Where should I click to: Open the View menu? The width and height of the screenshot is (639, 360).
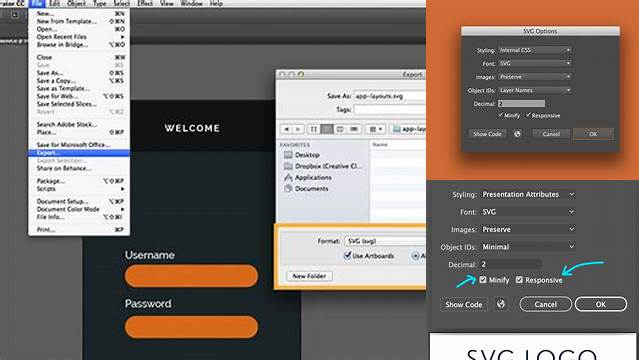167,4
